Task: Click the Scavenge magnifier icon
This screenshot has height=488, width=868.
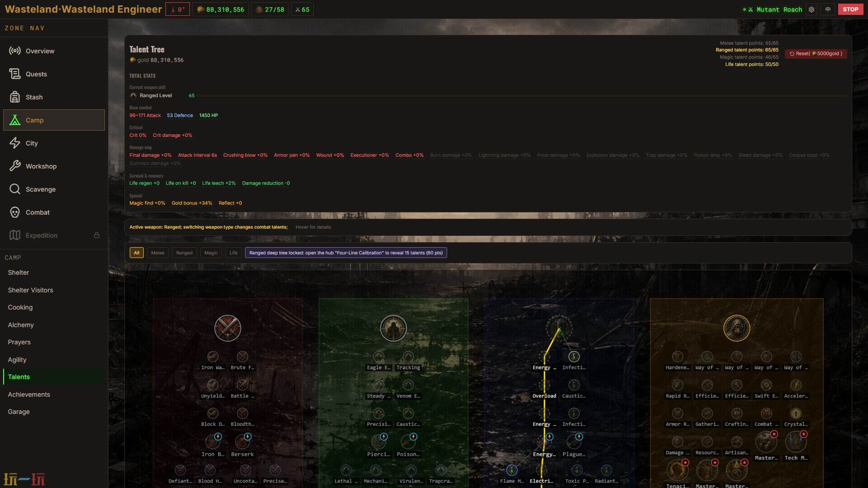Action: (x=15, y=189)
